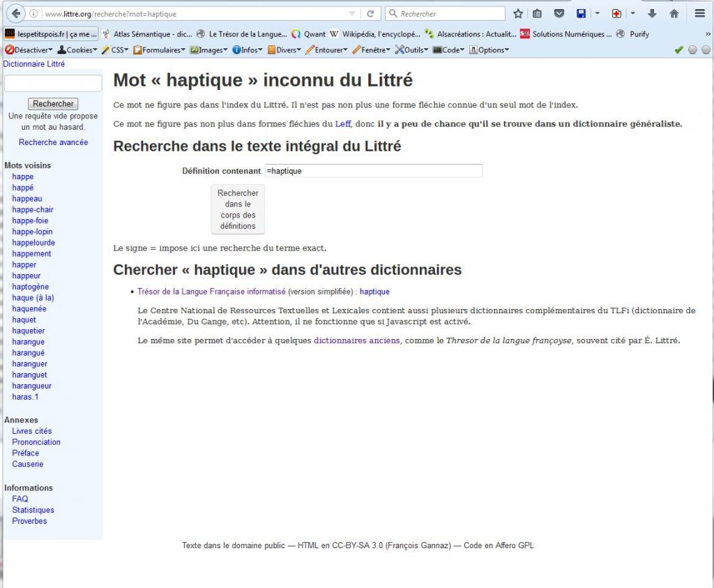Open the Pocket save icon

coord(559,13)
